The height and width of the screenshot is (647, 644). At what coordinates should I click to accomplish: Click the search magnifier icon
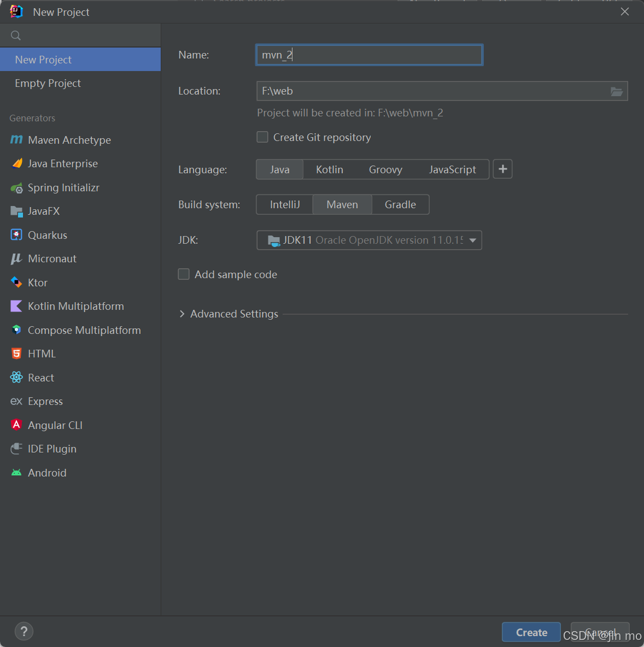coord(16,36)
